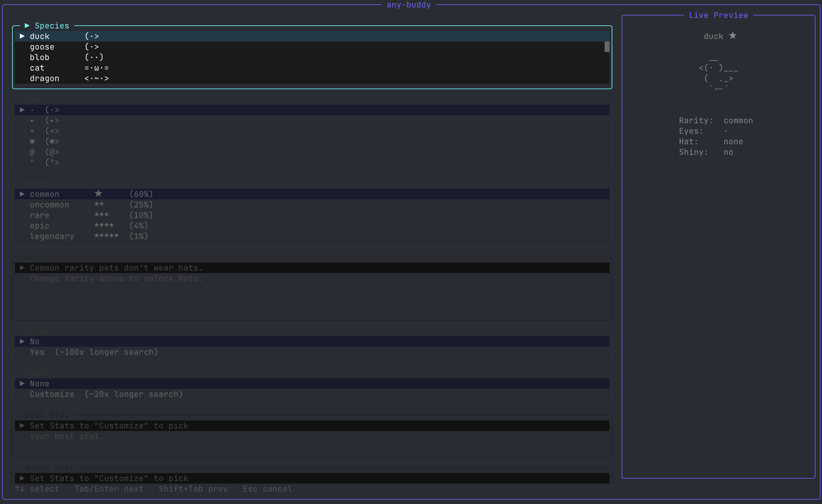Choose the epic rarity option

[x=312, y=226]
